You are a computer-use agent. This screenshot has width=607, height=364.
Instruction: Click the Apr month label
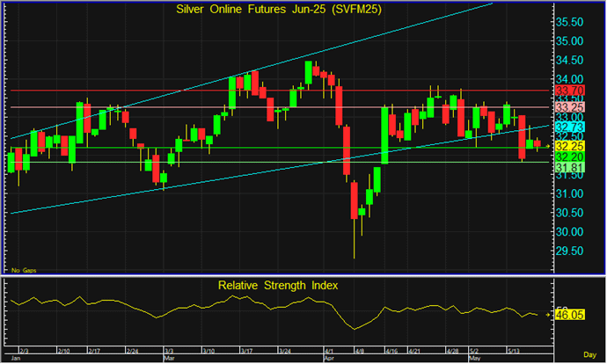[x=330, y=359]
